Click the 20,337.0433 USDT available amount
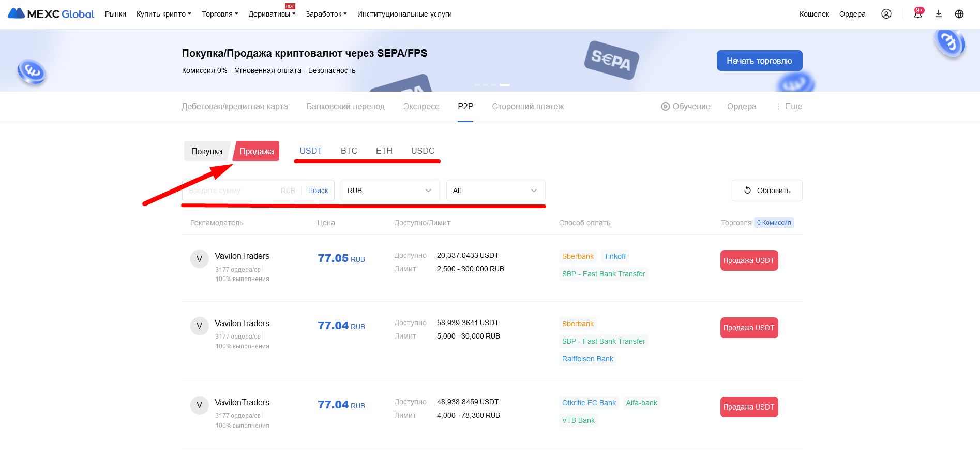The width and height of the screenshot is (980, 453). pos(468,255)
